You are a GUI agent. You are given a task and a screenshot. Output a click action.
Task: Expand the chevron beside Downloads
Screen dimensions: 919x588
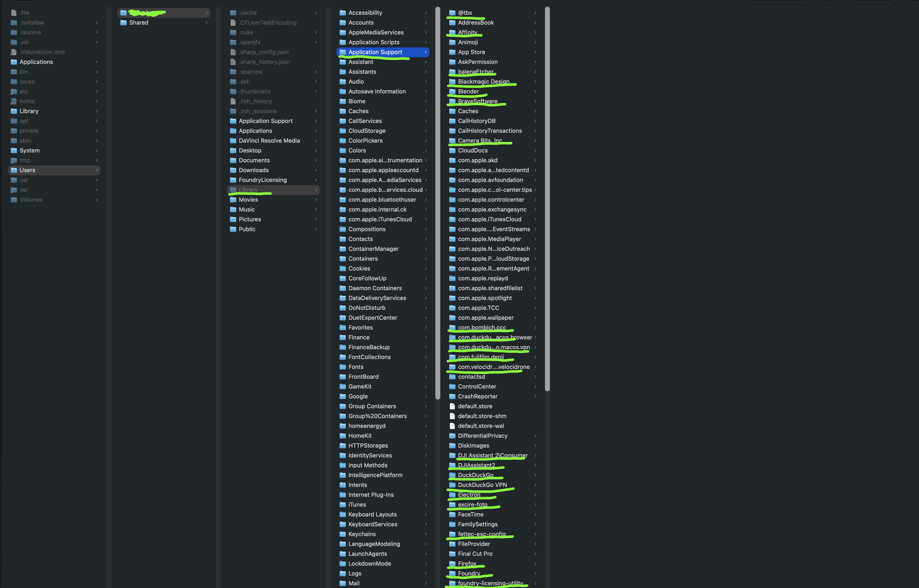(x=316, y=170)
